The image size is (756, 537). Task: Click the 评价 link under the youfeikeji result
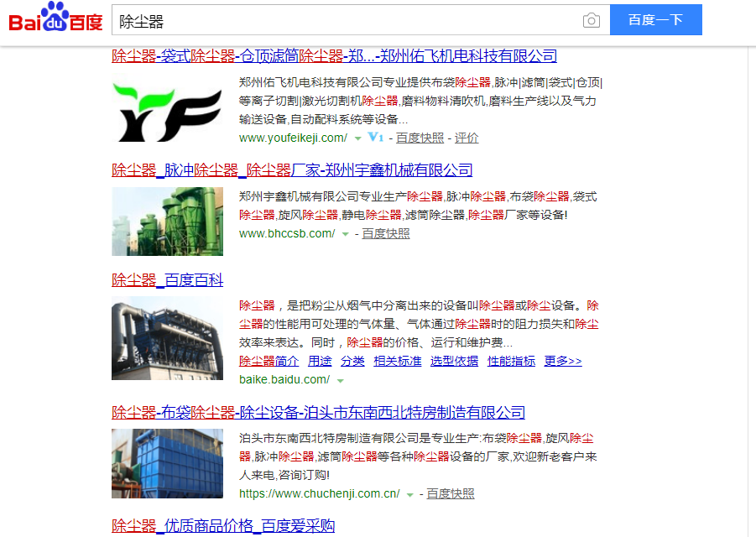coord(467,138)
